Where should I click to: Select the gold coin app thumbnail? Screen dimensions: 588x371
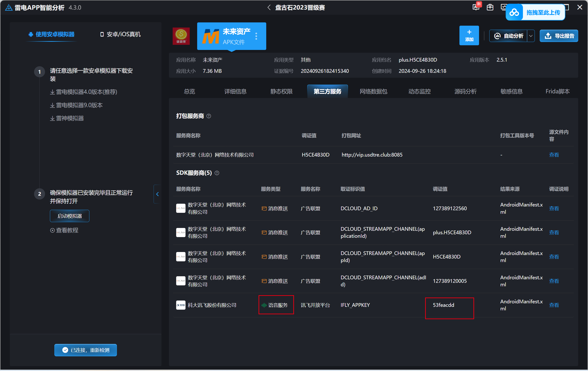181,36
